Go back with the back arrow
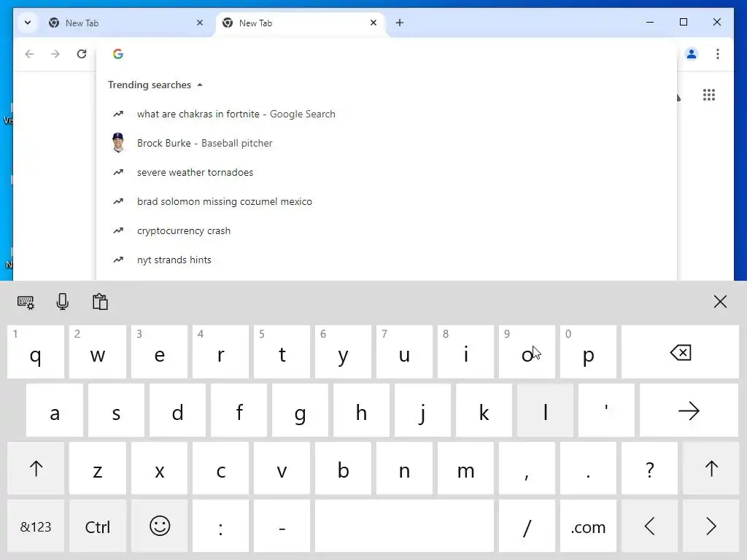 pos(29,54)
